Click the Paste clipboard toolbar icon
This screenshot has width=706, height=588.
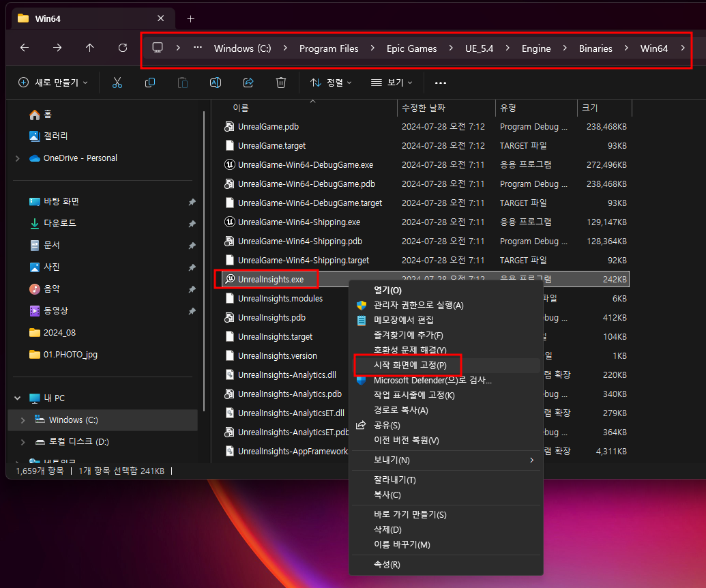tap(183, 83)
